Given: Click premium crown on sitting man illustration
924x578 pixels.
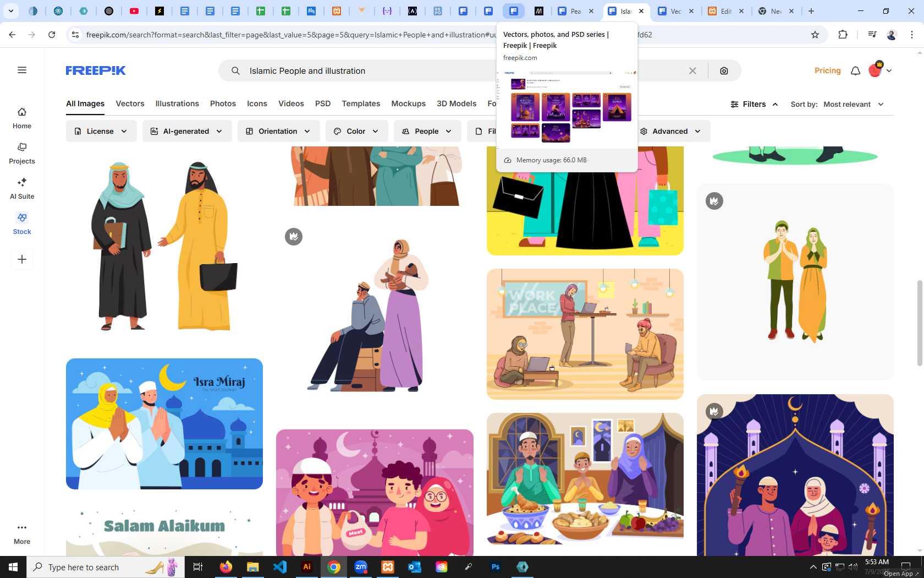Looking at the screenshot, I should tap(294, 237).
